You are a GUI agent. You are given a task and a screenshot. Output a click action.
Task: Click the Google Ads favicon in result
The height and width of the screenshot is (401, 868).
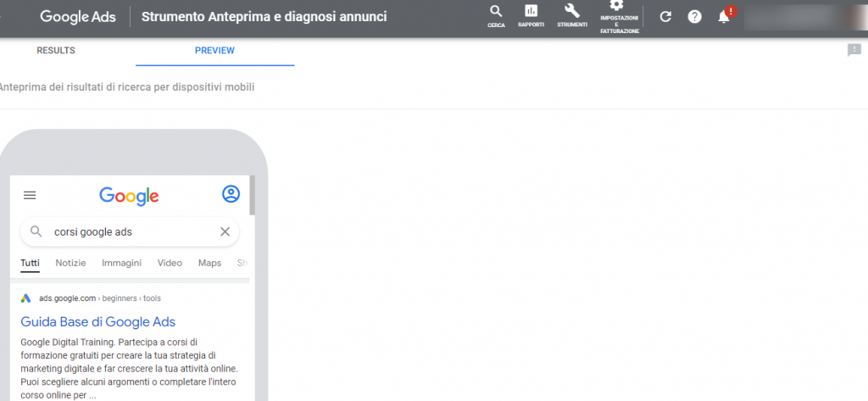point(26,298)
